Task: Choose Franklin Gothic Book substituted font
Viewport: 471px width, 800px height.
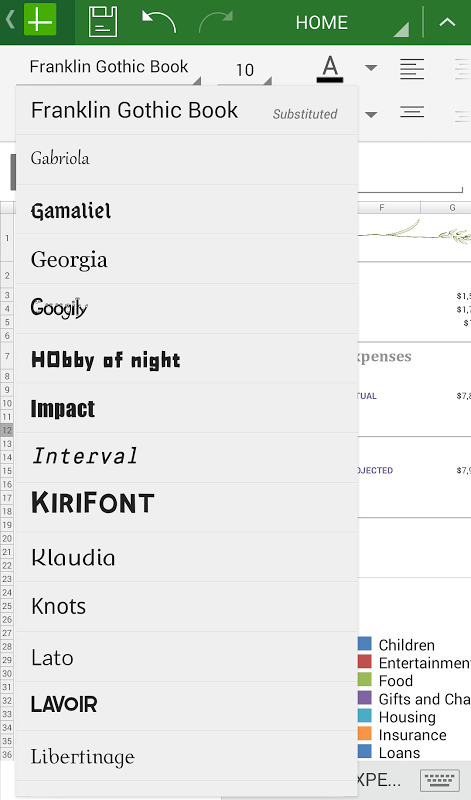Action: pos(187,111)
